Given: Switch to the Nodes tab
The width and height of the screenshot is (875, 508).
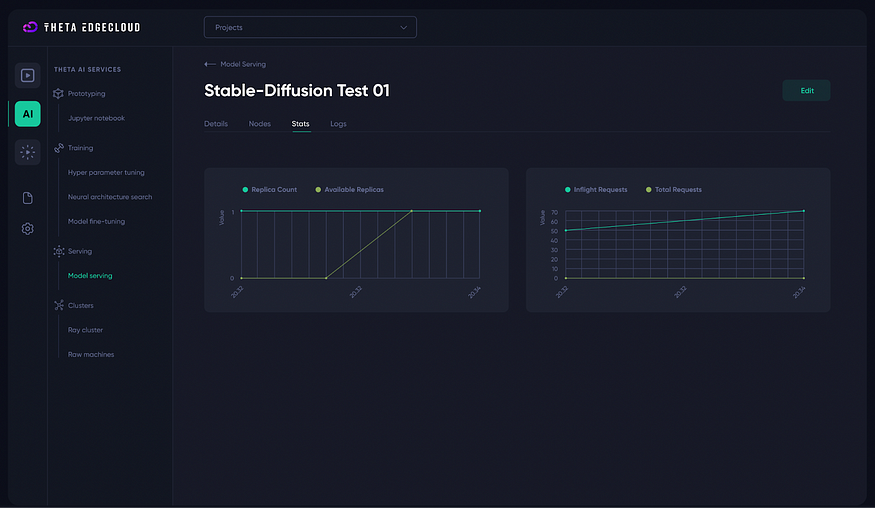Looking at the screenshot, I should [259, 124].
